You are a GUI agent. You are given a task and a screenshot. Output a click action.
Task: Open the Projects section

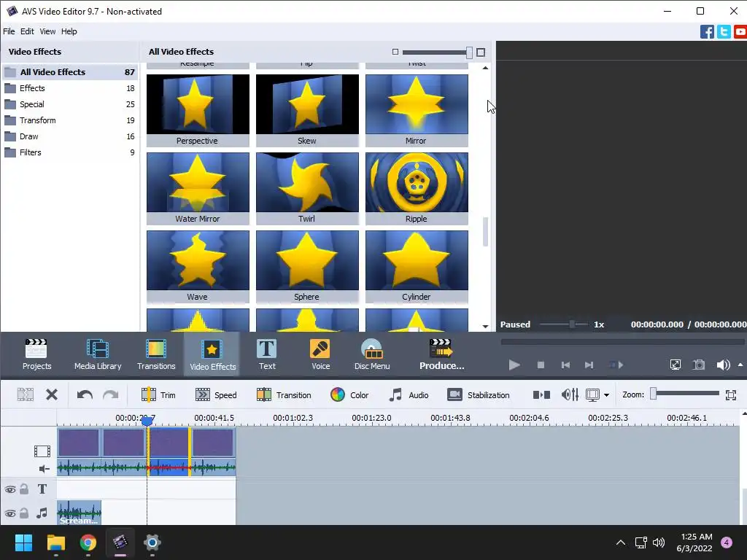click(36, 354)
